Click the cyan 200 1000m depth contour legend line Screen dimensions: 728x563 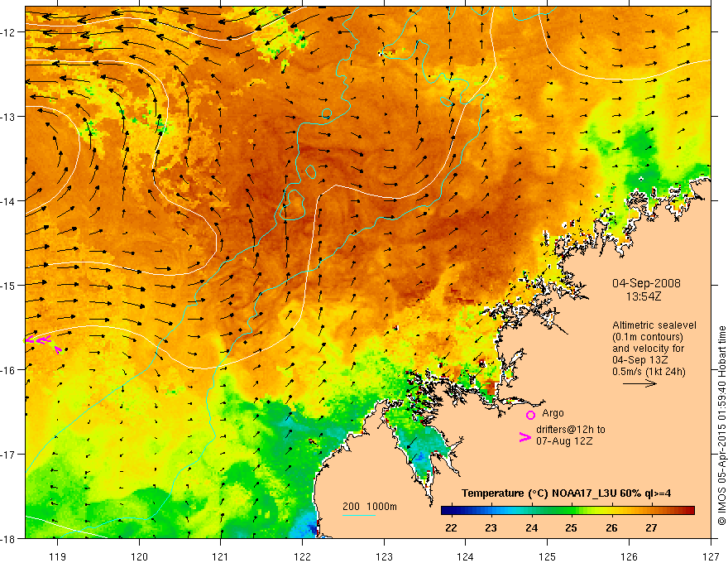coord(359,515)
